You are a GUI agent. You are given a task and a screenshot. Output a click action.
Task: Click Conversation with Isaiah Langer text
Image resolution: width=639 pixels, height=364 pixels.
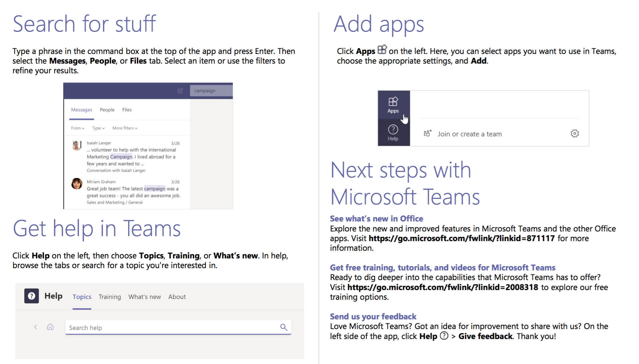pos(116,171)
